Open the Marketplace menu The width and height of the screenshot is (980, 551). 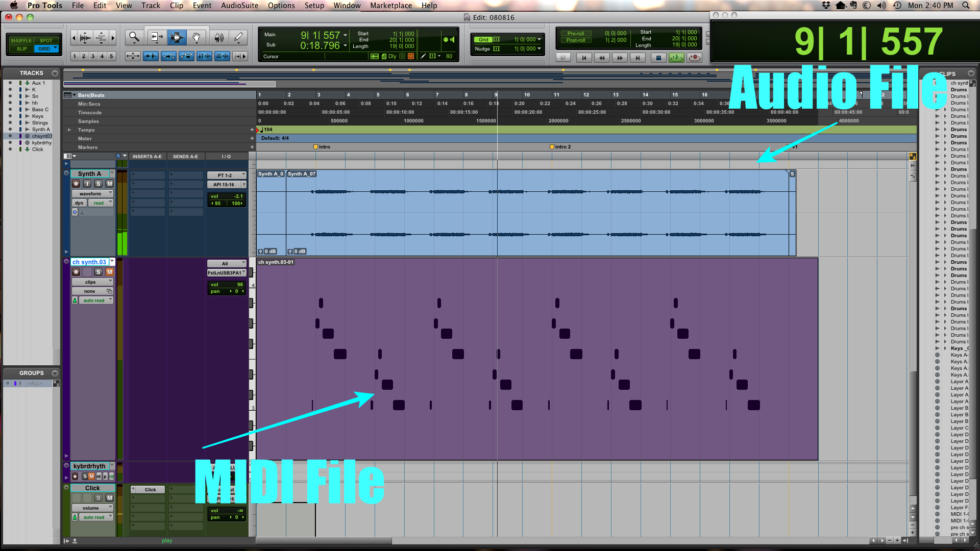pyautogui.click(x=391, y=5)
